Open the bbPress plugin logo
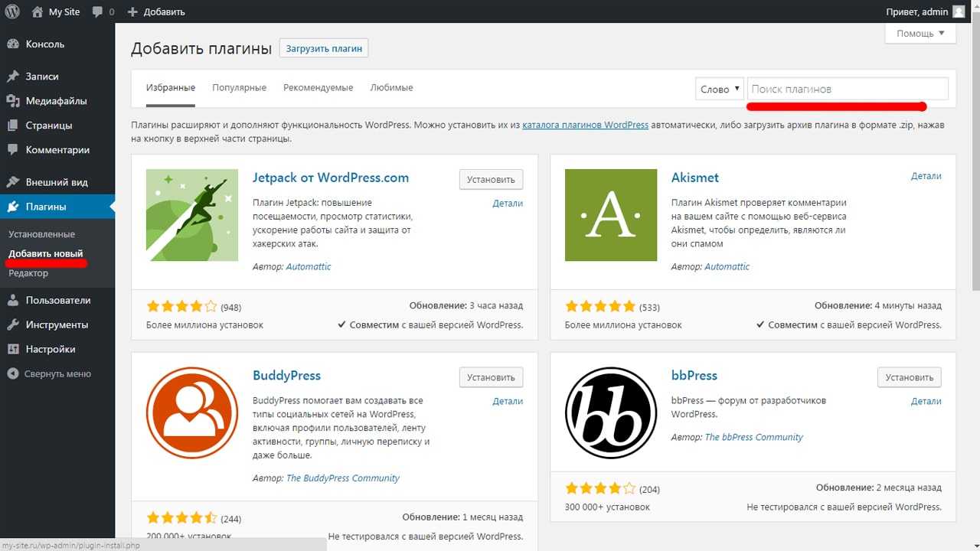Image resolution: width=980 pixels, height=551 pixels. coord(611,412)
